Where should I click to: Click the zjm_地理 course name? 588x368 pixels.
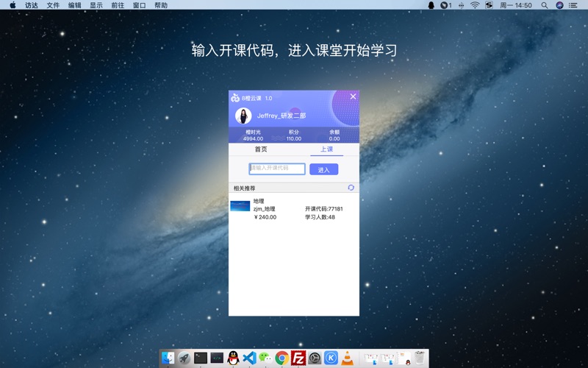coord(264,209)
